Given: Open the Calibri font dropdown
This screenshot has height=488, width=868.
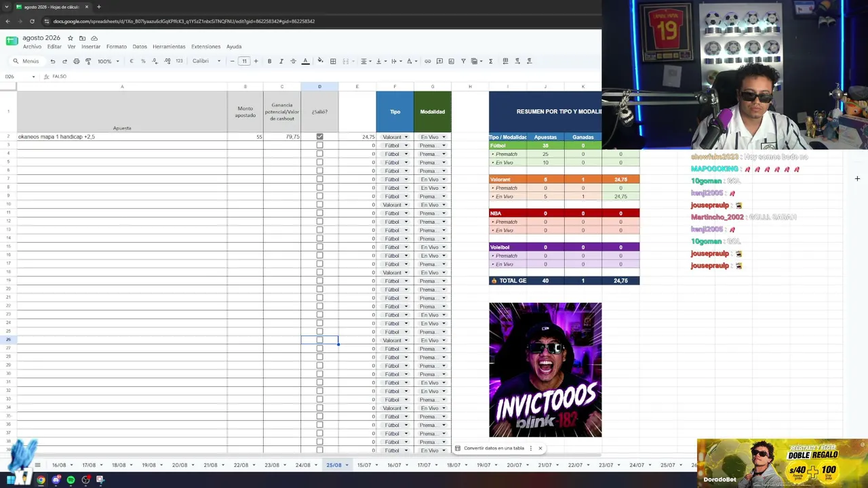Looking at the screenshot, I should pos(206,61).
